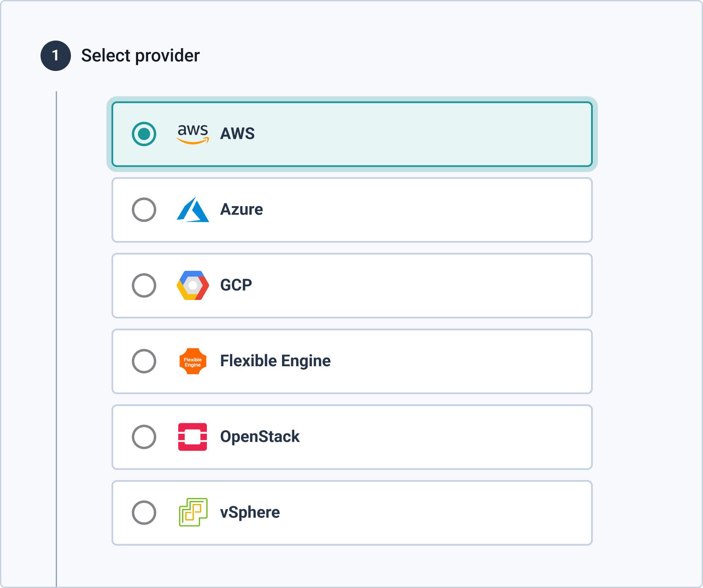
Task: Select the AWS radio button
Action: 144,134
